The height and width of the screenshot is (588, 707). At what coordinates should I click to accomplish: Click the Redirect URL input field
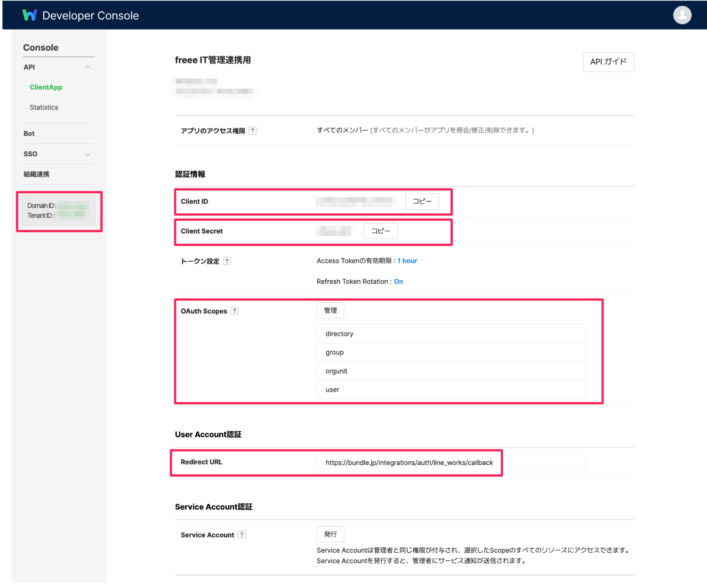click(x=451, y=463)
